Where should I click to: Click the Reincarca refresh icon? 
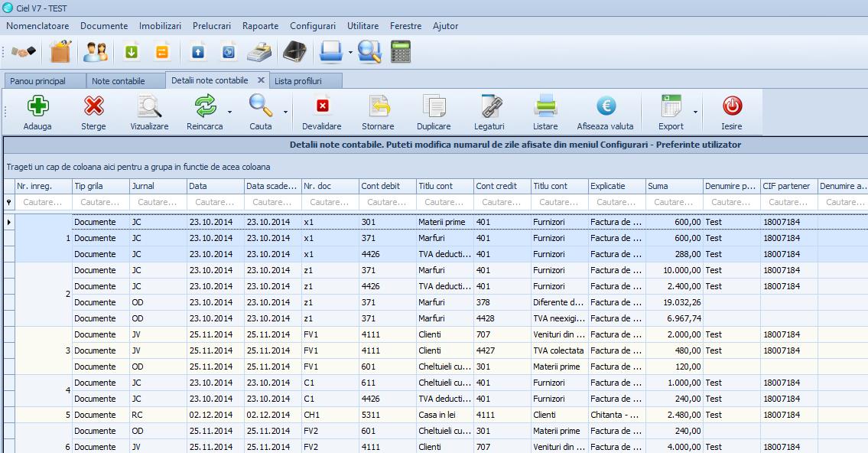click(205, 106)
